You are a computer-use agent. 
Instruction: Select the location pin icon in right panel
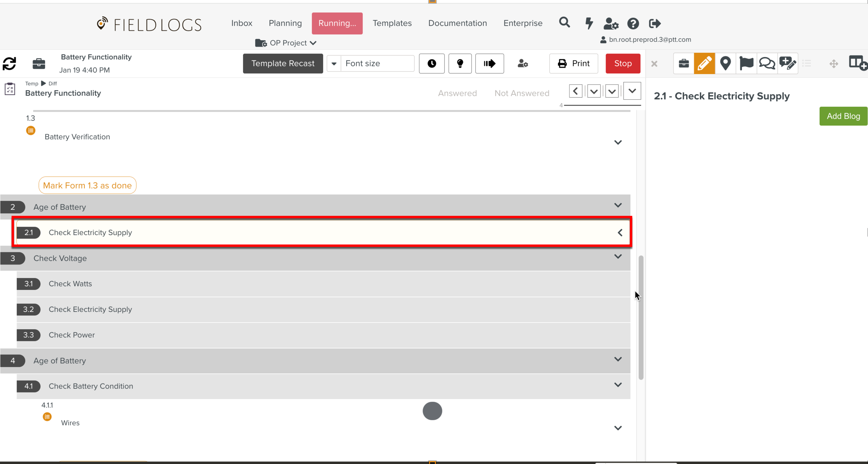coord(725,63)
